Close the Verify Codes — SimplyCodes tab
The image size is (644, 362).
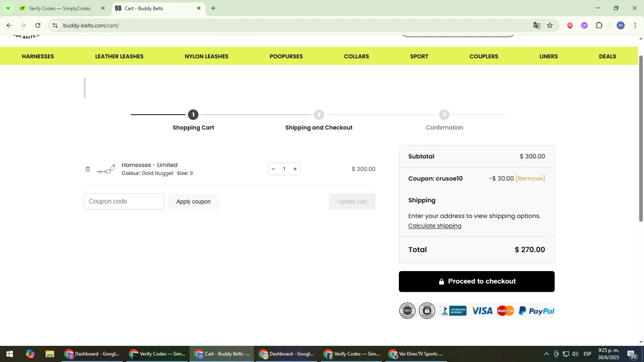pyautogui.click(x=103, y=9)
